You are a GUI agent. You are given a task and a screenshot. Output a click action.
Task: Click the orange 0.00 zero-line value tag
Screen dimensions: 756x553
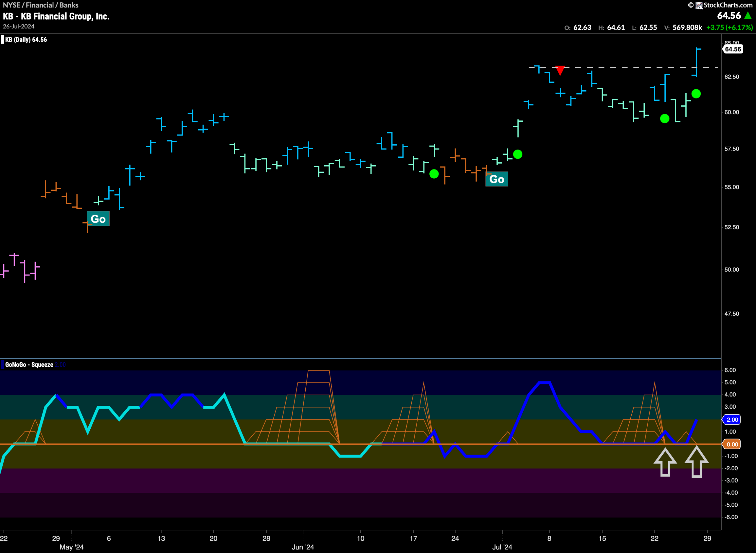click(731, 444)
